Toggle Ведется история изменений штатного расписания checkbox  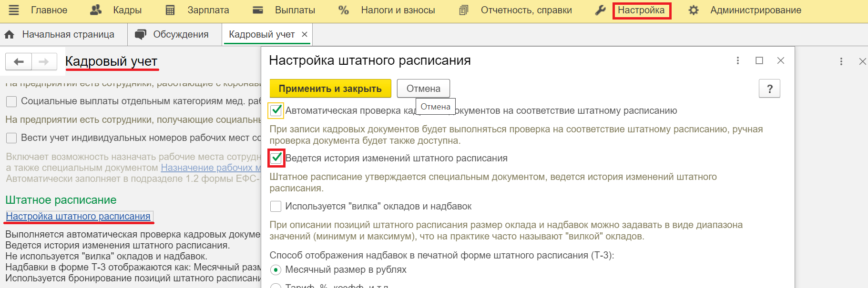[276, 158]
